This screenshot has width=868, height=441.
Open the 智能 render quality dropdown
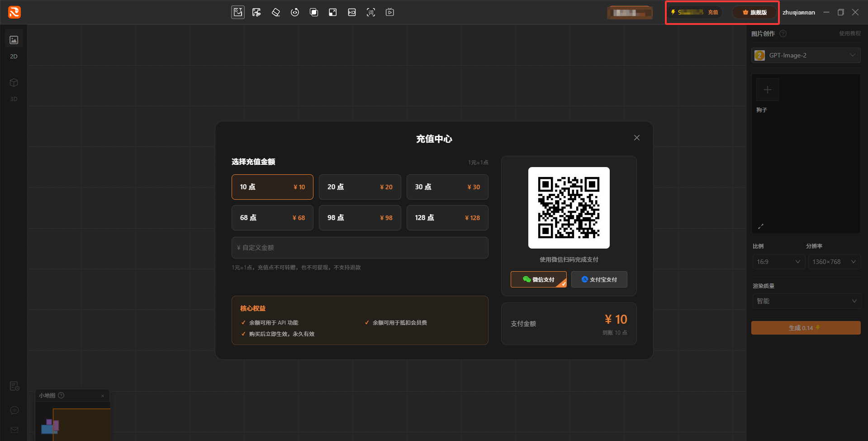click(807, 301)
